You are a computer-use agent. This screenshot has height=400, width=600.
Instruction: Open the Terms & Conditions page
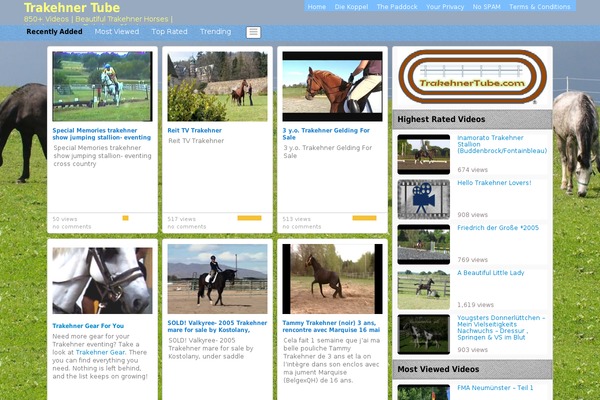540,7
